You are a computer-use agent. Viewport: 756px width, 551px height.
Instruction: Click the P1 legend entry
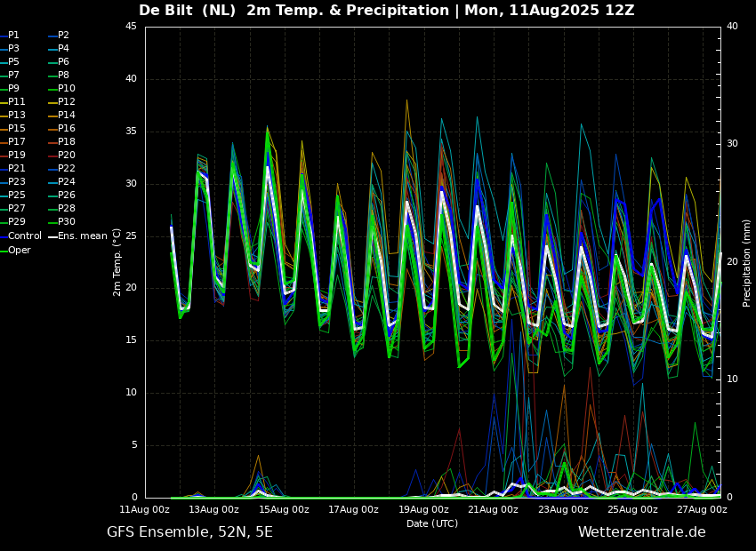pos(10,36)
